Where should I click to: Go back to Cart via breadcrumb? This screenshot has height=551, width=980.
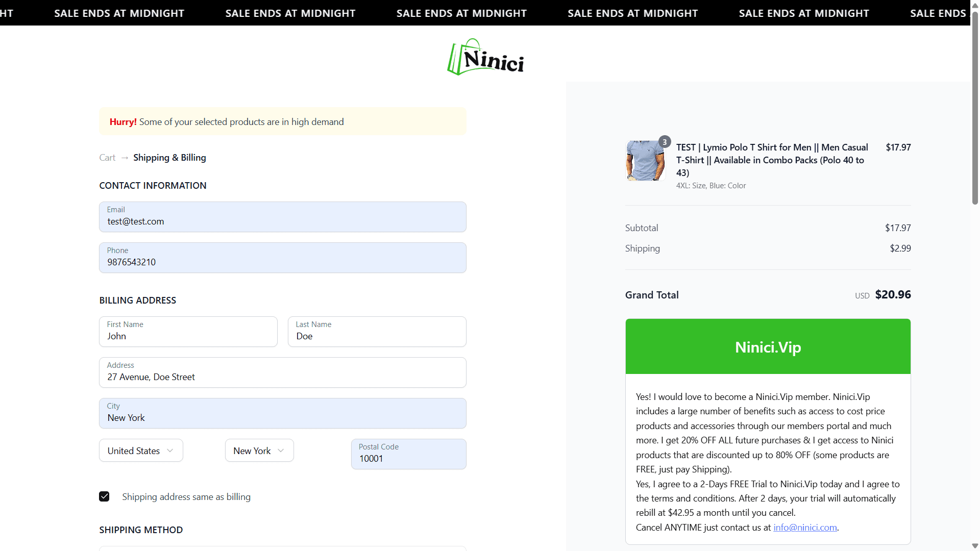tap(107, 157)
